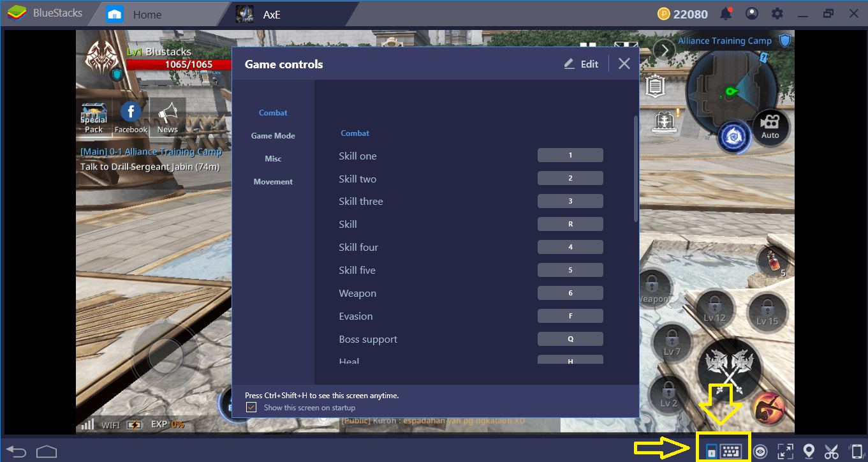Screen dimensions: 868x462
Task: Click the Skill three key field
Action: point(570,201)
